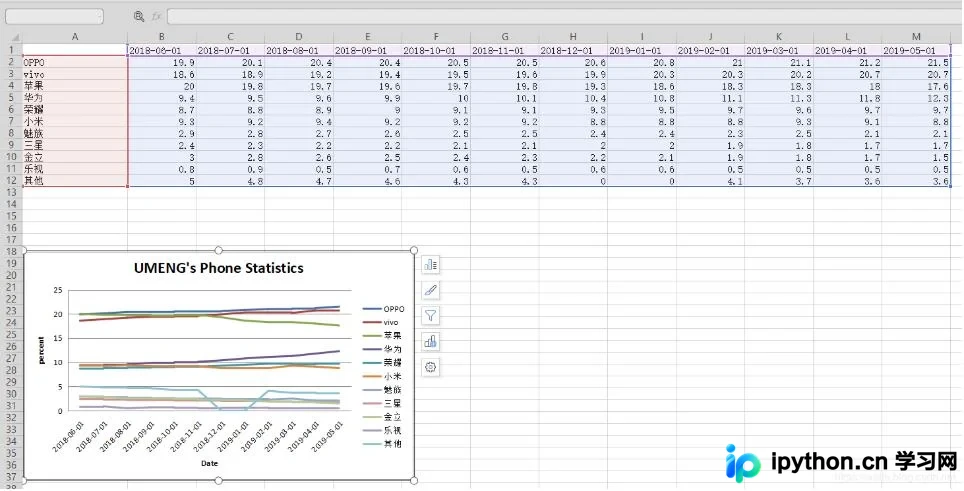Screen dimensions: 964x491
Task: Select column A header
Action: pyautogui.click(x=75, y=37)
